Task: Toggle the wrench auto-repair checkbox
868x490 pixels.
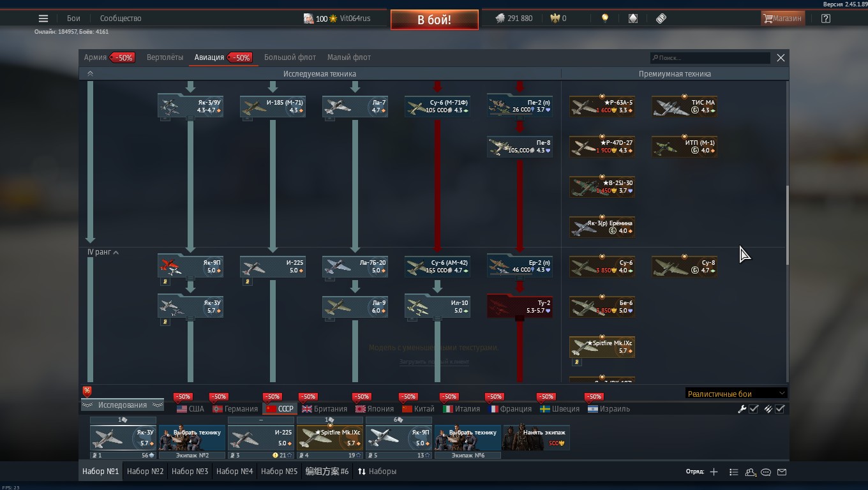Action: pos(753,409)
